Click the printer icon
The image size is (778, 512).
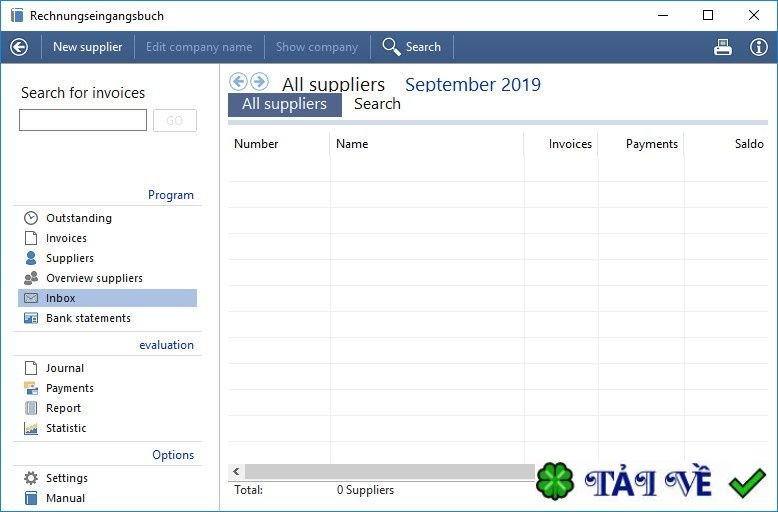tap(722, 47)
